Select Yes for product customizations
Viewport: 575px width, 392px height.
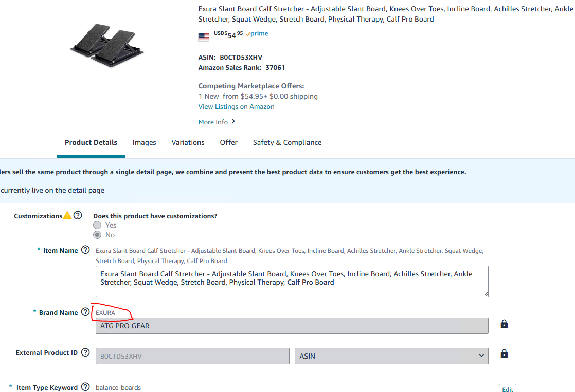[x=97, y=225]
